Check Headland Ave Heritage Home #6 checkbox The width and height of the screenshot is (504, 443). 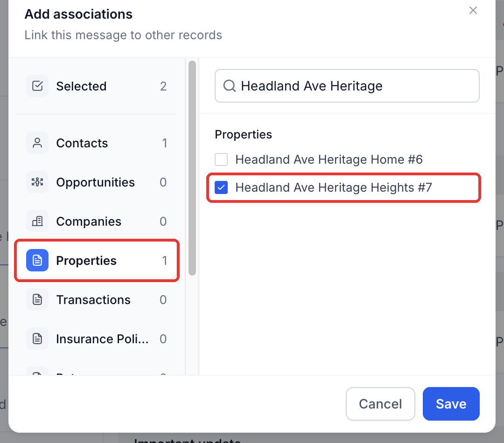(x=221, y=159)
